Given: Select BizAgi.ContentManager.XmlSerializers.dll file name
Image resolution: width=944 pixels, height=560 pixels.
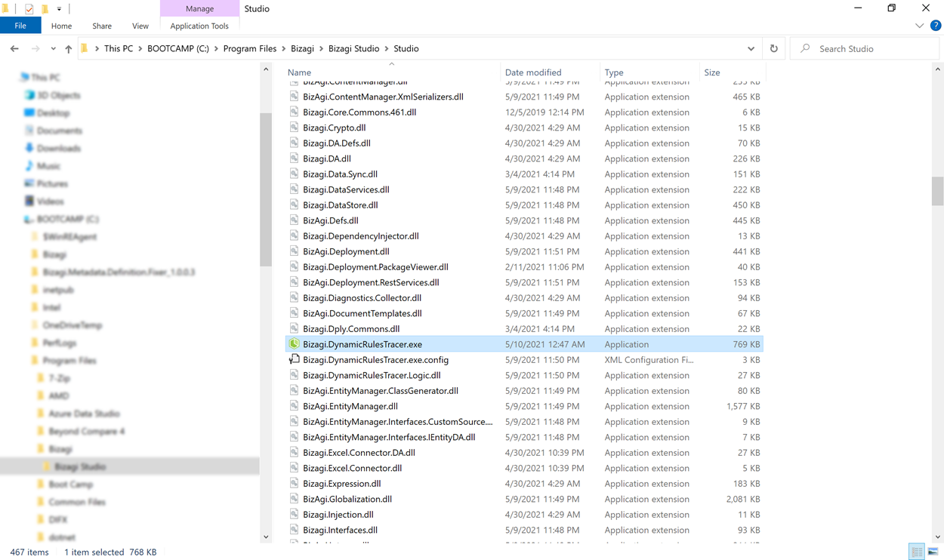Looking at the screenshot, I should (383, 97).
